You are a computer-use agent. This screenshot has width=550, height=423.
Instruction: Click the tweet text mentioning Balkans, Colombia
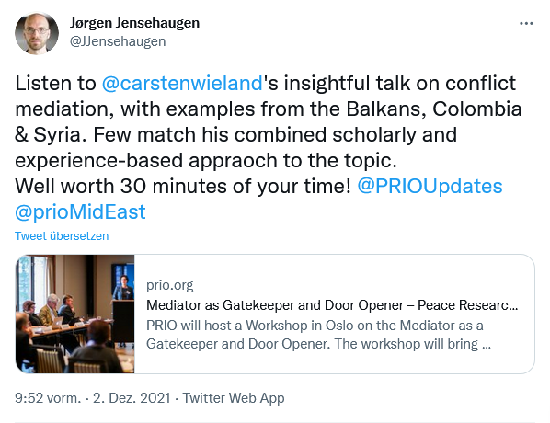[x=269, y=109]
